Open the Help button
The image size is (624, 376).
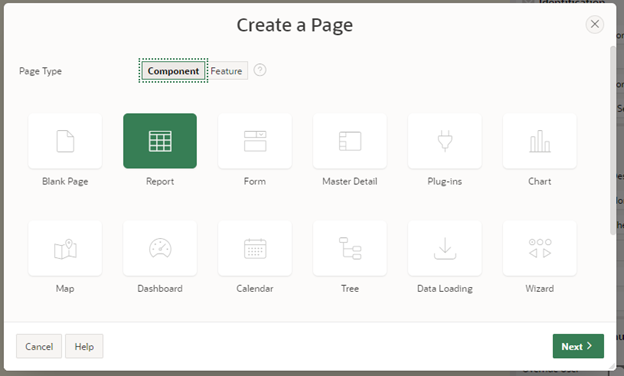[x=84, y=346]
